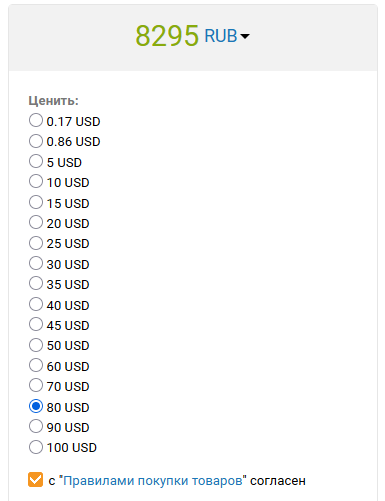
Task: Select the 25 USD option
Action: click(36, 243)
